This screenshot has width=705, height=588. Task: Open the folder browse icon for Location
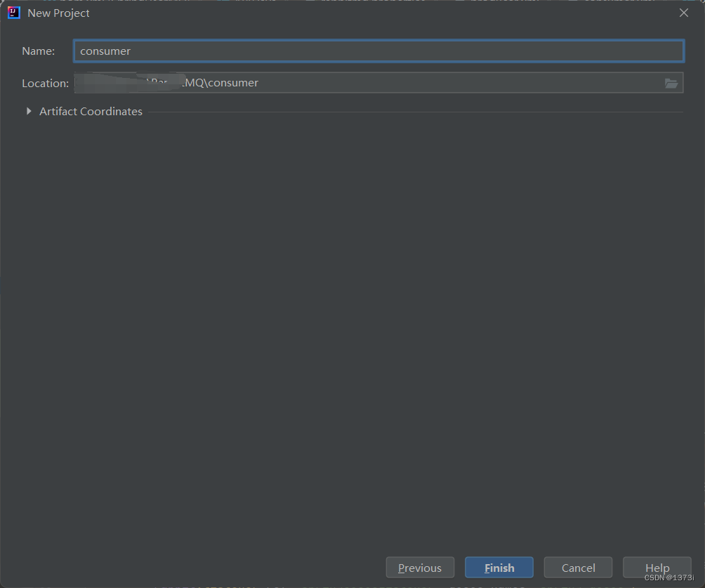[x=671, y=83]
